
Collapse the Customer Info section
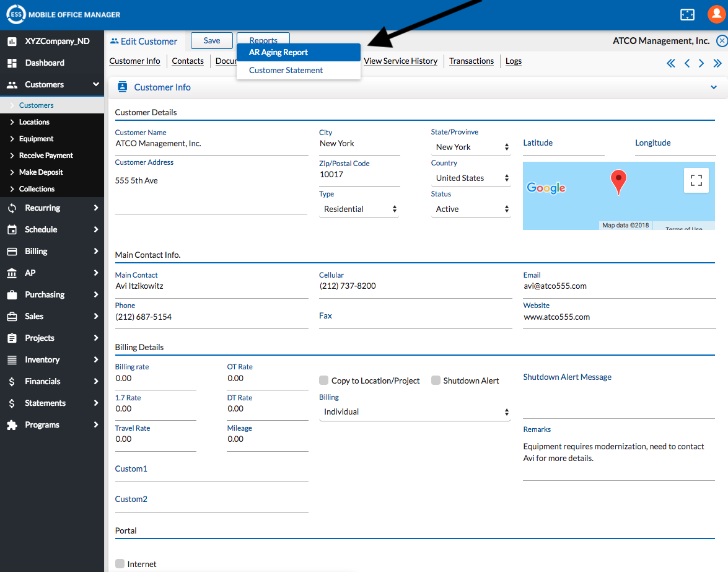pos(713,87)
